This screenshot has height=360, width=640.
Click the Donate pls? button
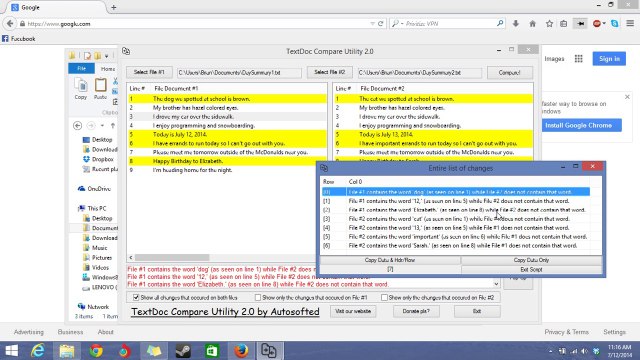coord(416,311)
